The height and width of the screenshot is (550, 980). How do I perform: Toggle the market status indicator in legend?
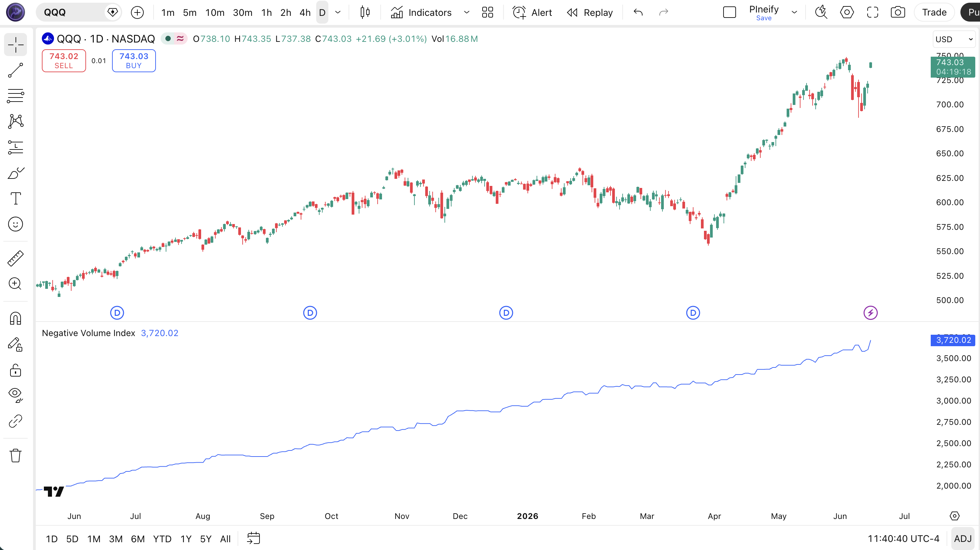point(168,38)
